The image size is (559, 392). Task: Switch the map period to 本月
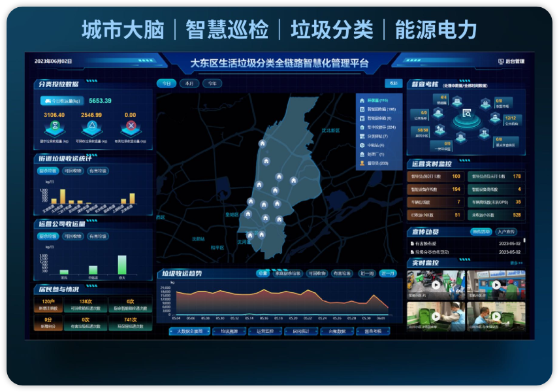189,84
